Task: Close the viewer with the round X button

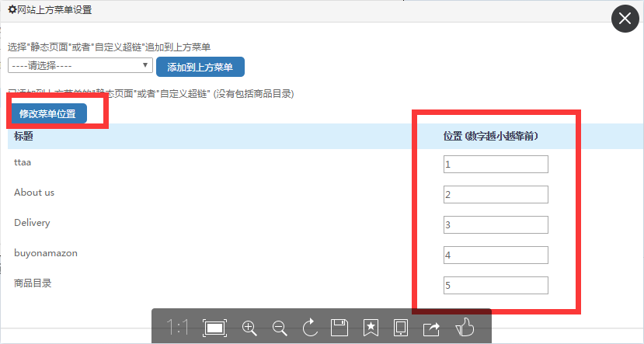Action: [625, 19]
